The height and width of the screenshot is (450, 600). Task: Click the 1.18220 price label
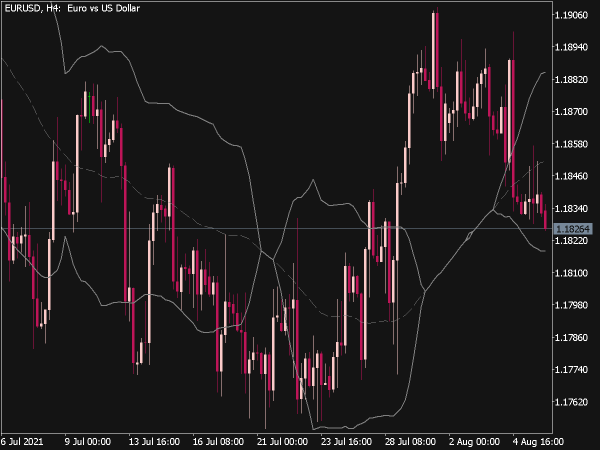pyautogui.click(x=571, y=241)
